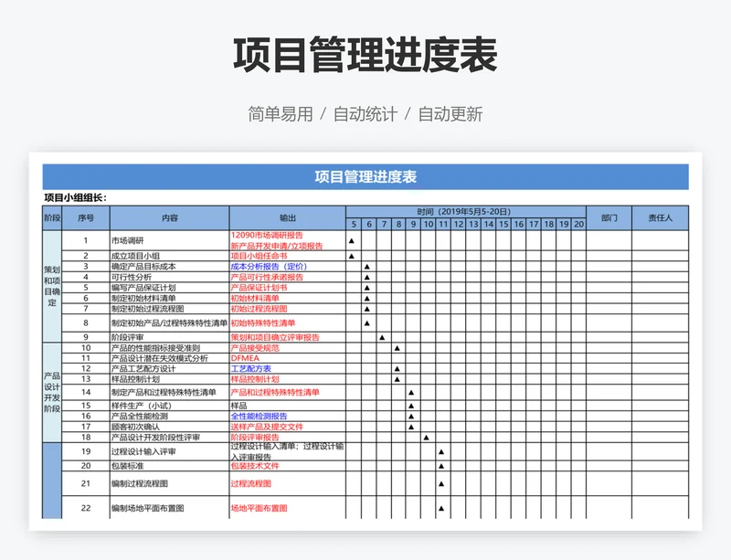The width and height of the screenshot is (731, 560).
Task: Click the 送样产品及提交文件 output cell
Action: click(x=288, y=427)
